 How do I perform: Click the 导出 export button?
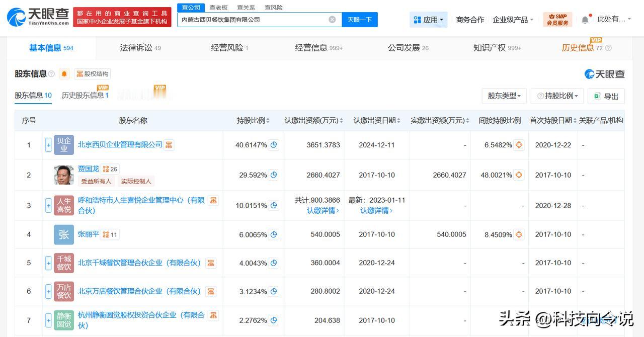606,96
